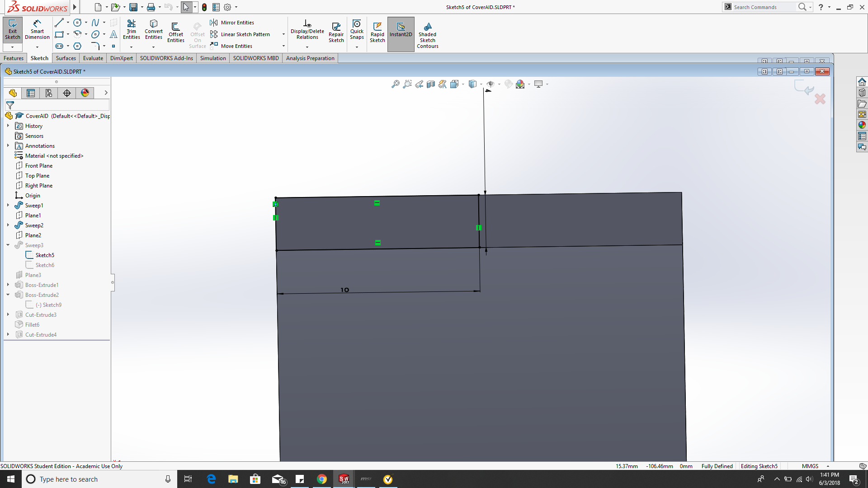Image resolution: width=868 pixels, height=488 pixels.
Task: Expand the History folder
Action: [x=8, y=126]
